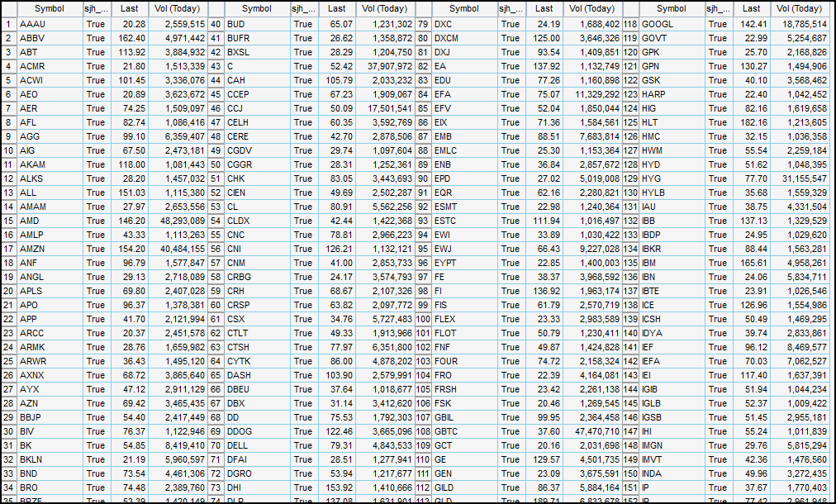Click the True value in the ICE row
This screenshot has width=836, height=504.
click(x=719, y=305)
